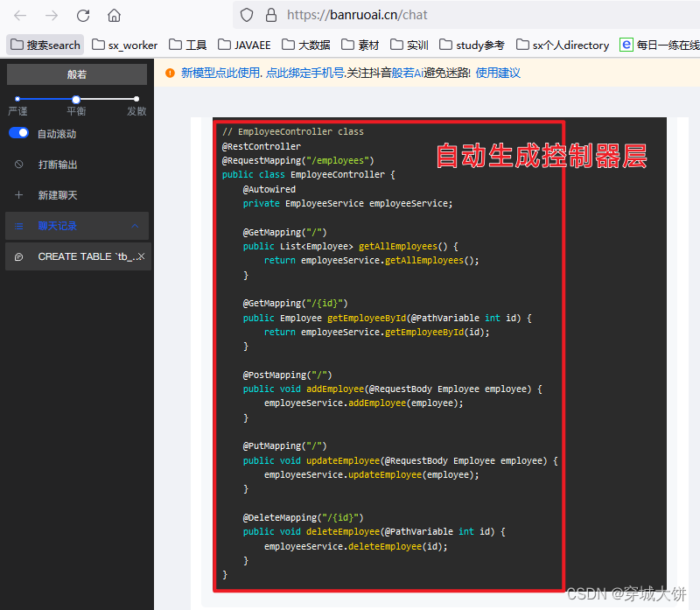
Task: Click the getAllEmployees() method signature
Action: [x=351, y=247]
